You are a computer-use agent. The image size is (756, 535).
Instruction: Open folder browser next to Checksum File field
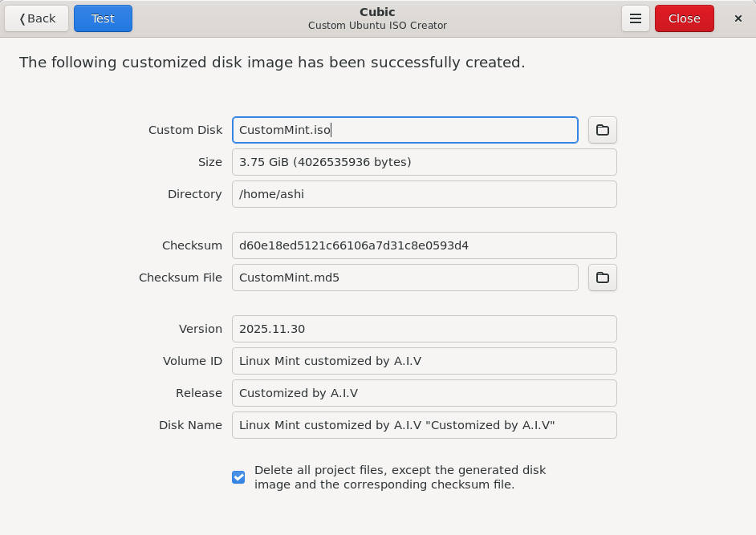pyautogui.click(x=602, y=278)
